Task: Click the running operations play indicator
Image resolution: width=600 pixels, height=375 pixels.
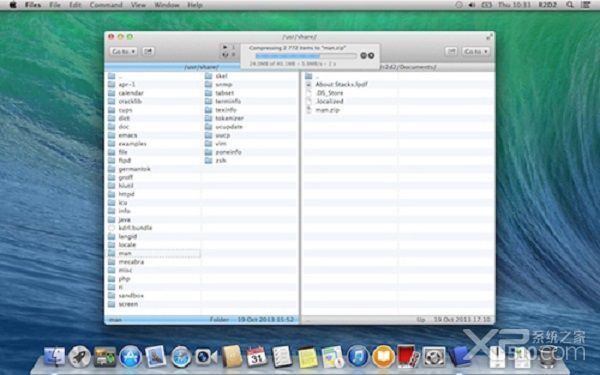Action: [x=225, y=47]
